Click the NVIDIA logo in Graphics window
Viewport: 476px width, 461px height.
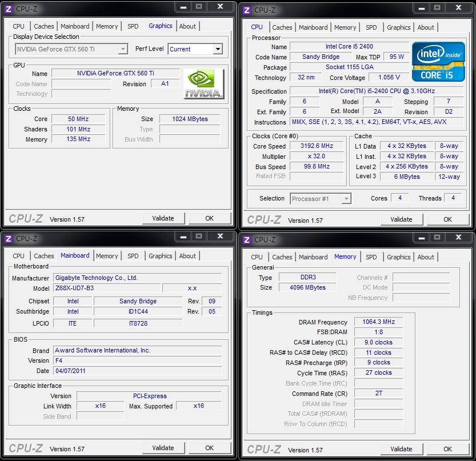pos(203,84)
